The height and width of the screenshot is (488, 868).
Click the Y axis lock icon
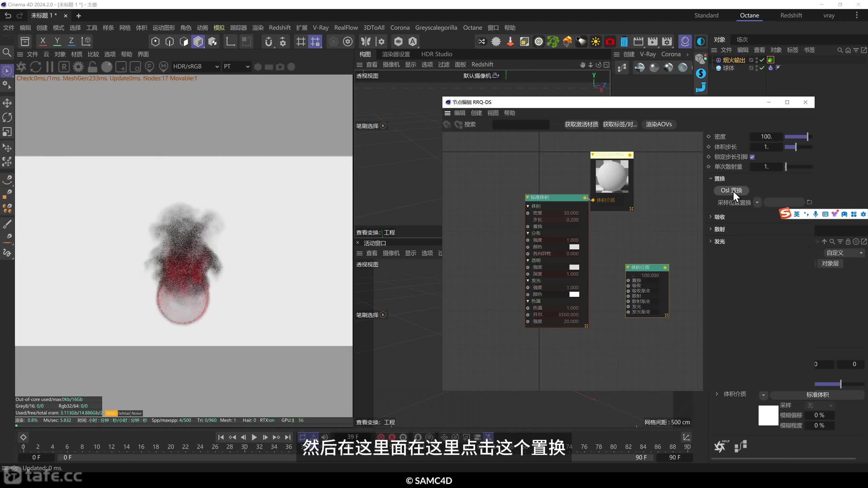[57, 41]
